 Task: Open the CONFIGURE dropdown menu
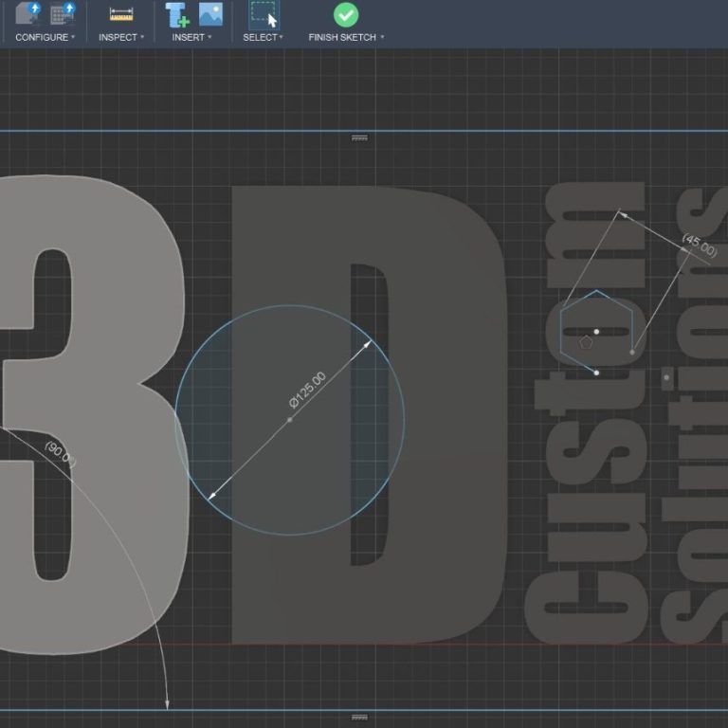[x=45, y=38]
